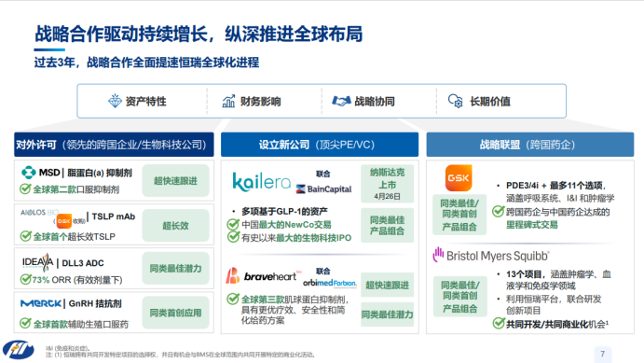Image resolution: width=644 pixels, height=363 pixels.
Task: Click the 同类最佳潜力 tag in IDEAYA row
Action: click(x=175, y=269)
